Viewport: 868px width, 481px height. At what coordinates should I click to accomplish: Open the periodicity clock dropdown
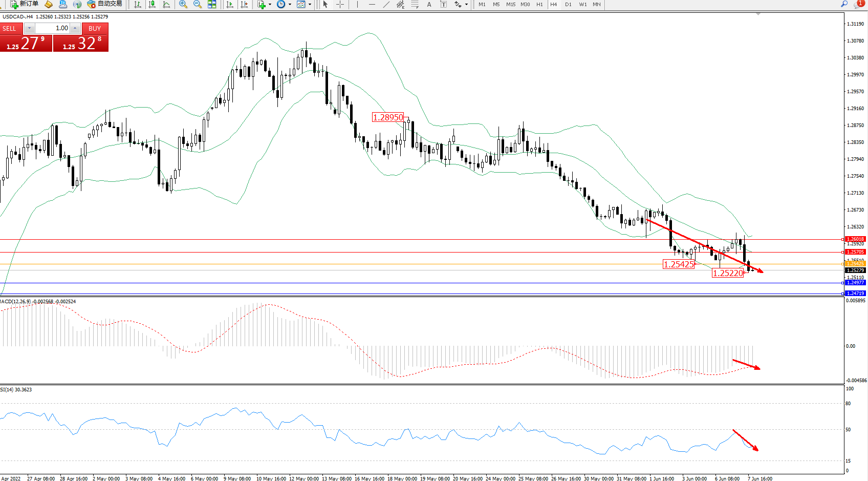coord(290,4)
